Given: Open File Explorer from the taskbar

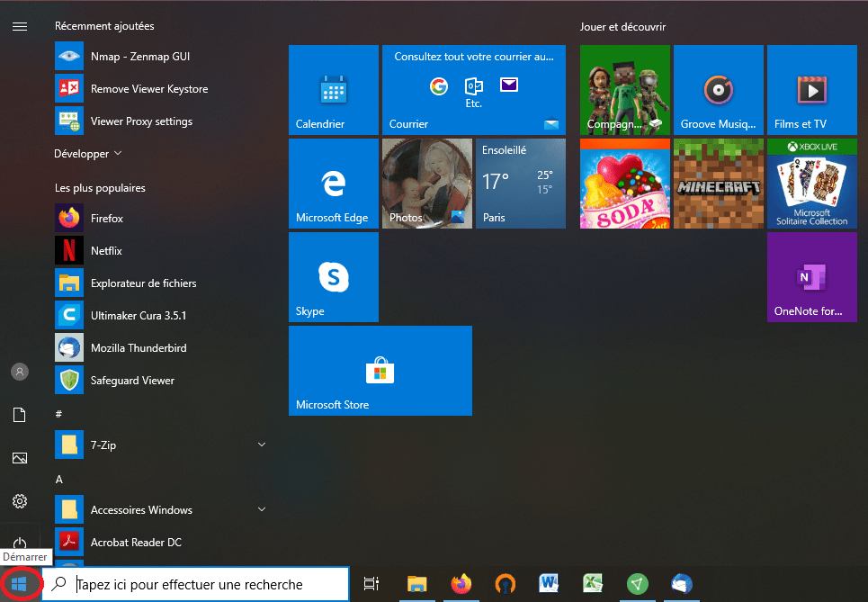Looking at the screenshot, I should [x=416, y=584].
